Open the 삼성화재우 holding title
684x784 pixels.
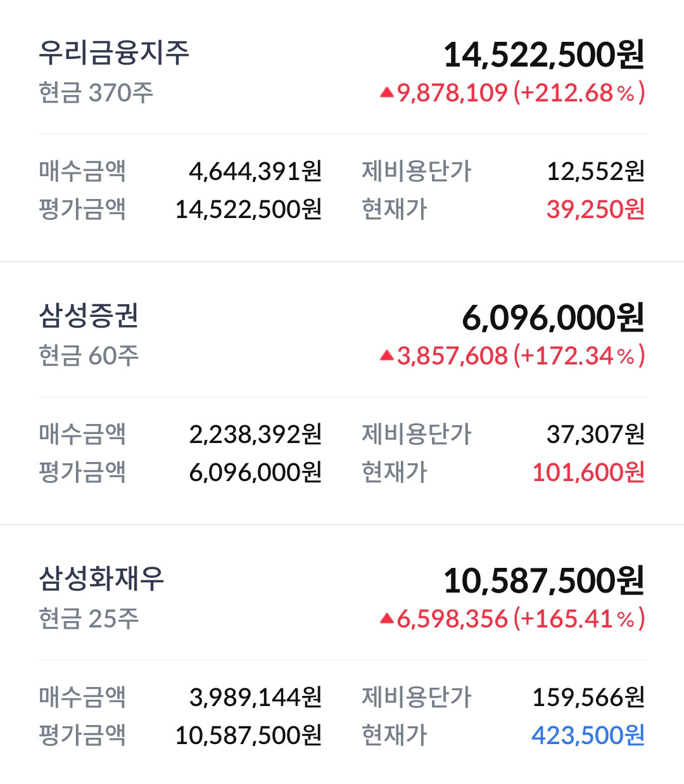pos(101,578)
